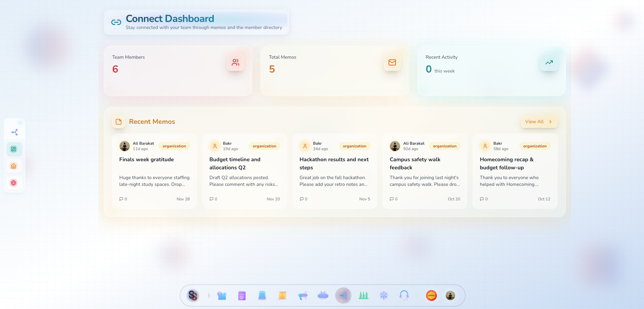Open the purple notepad app in the dock
644x309 pixels.
[242, 295]
